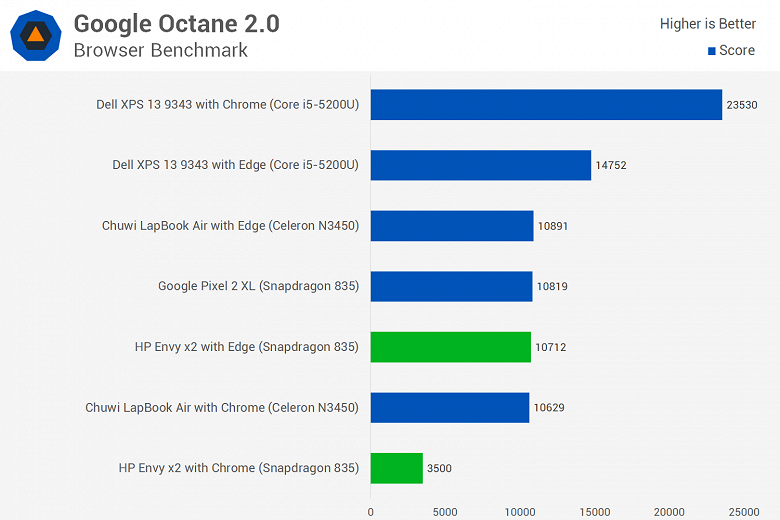Click the Google Pixel 2 XL label
780x520 pixels.
coord(259,286)
